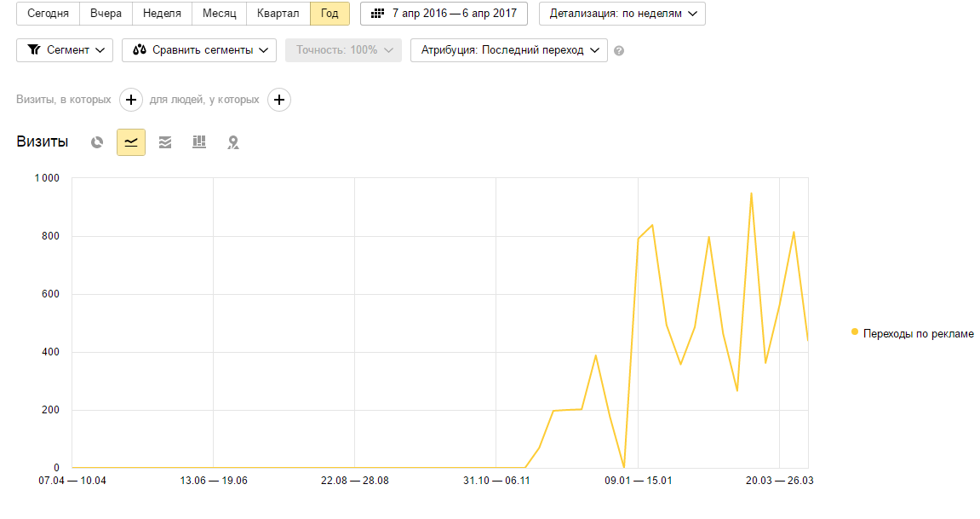This screenshot has height=519, width=980.
Task: Select the Неделя period
Action: coord(162,14)
